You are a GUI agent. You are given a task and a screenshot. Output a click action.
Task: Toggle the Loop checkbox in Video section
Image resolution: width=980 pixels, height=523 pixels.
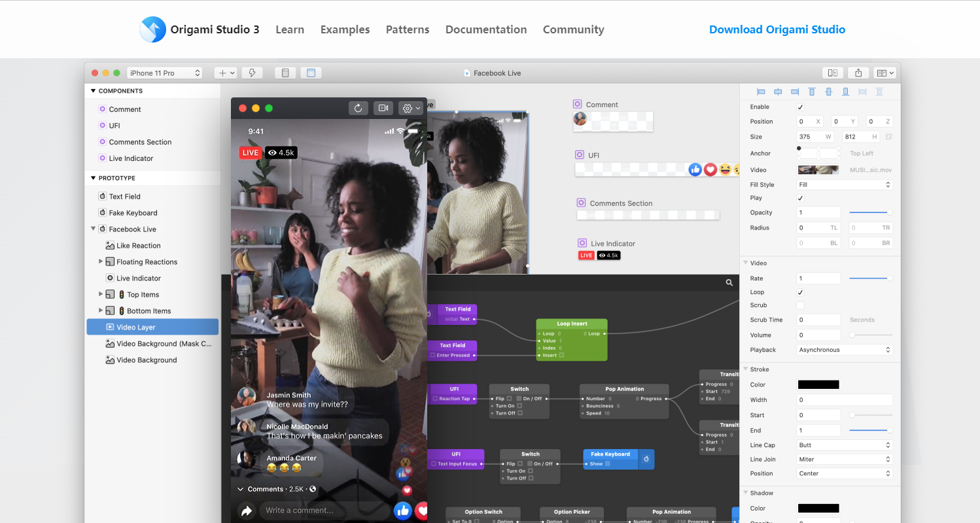pos(801,292)
